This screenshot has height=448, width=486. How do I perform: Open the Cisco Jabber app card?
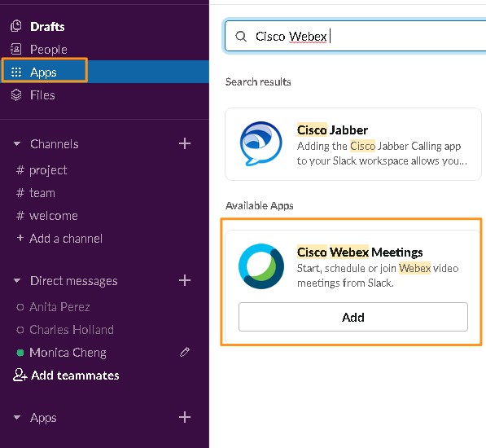click(x=353, y=144)
